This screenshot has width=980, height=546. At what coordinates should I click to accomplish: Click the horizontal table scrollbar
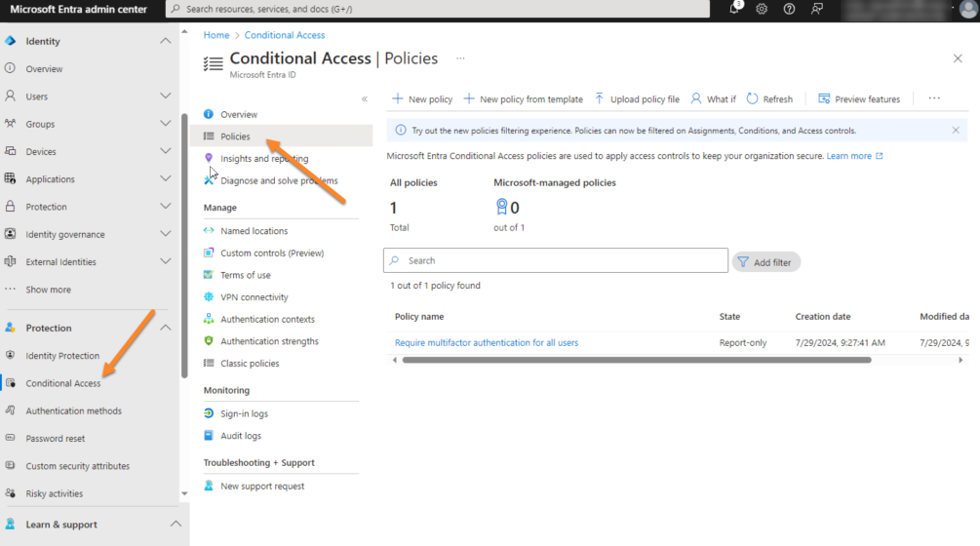tap(636, 360)
